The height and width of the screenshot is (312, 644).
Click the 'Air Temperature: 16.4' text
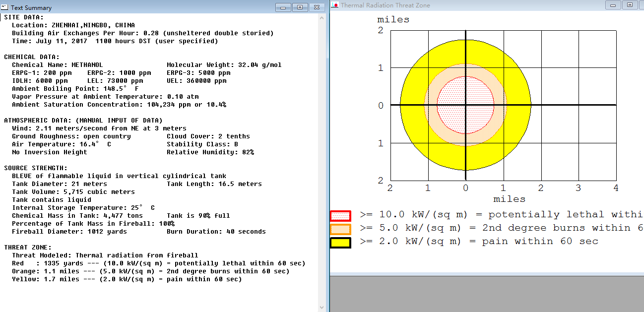(61, 144)
